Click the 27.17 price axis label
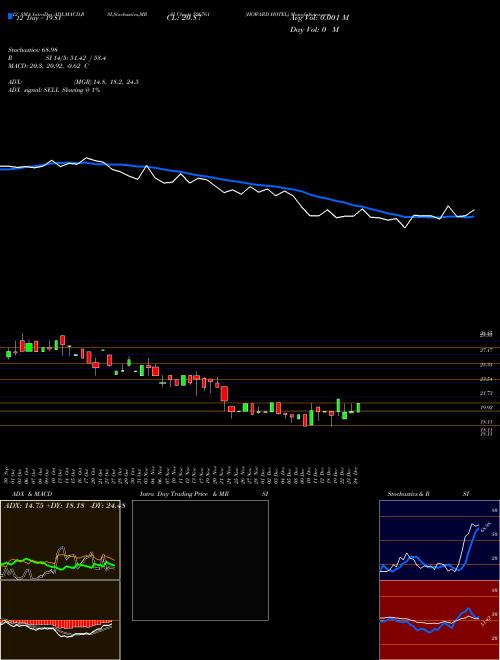 [x=487, y=350]
